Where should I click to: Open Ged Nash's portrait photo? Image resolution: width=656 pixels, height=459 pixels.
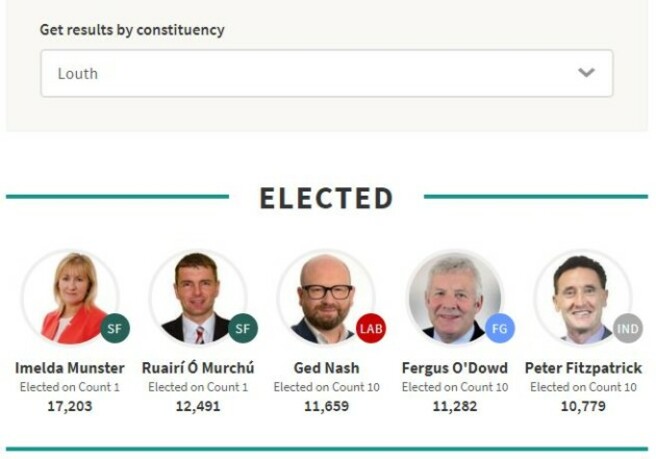tap(326, 298)
